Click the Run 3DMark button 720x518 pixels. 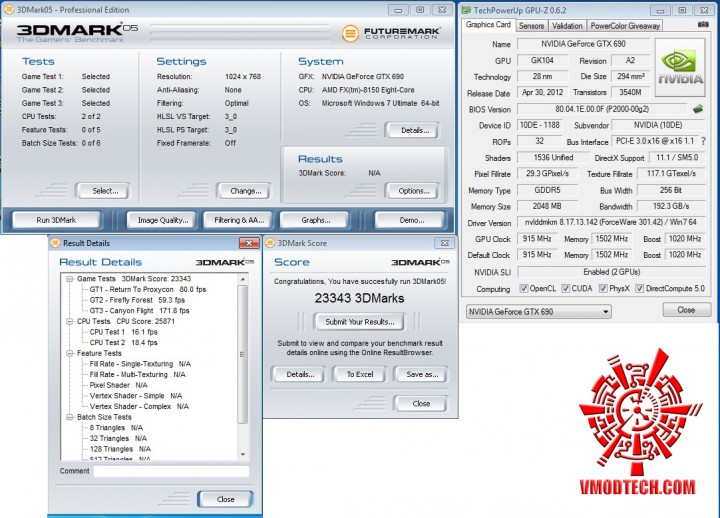tap(56, 220)
